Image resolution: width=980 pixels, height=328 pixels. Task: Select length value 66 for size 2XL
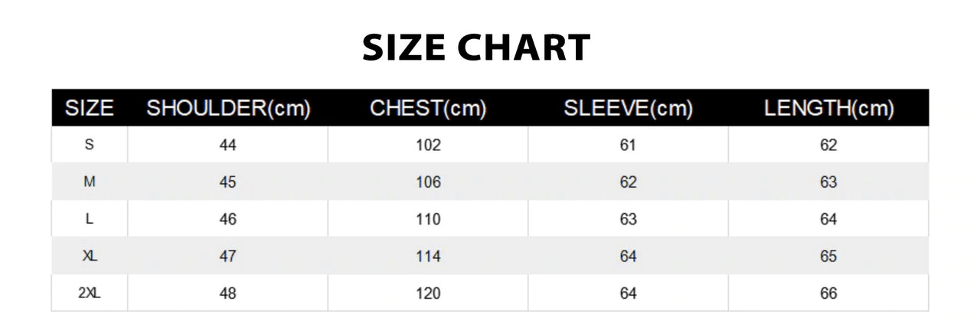click(828, 293)
